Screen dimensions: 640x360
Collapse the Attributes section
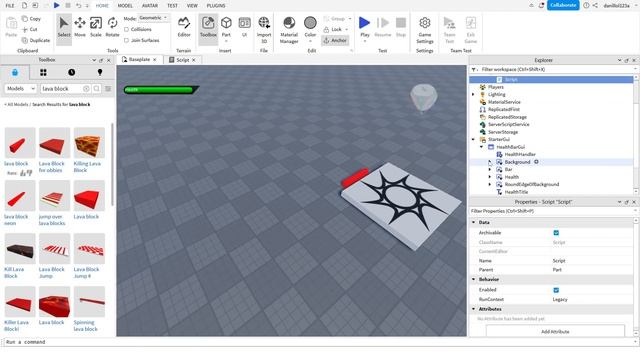473,309
